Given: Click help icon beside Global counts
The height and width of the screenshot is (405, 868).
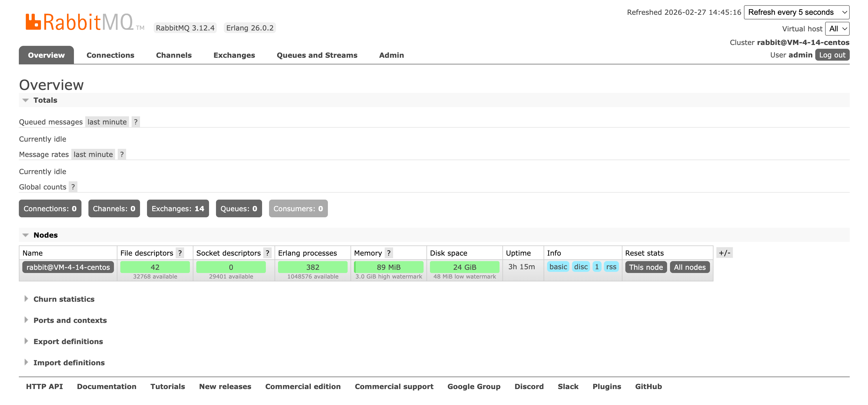Looking at the screenshot, I should tap(73, 187).
